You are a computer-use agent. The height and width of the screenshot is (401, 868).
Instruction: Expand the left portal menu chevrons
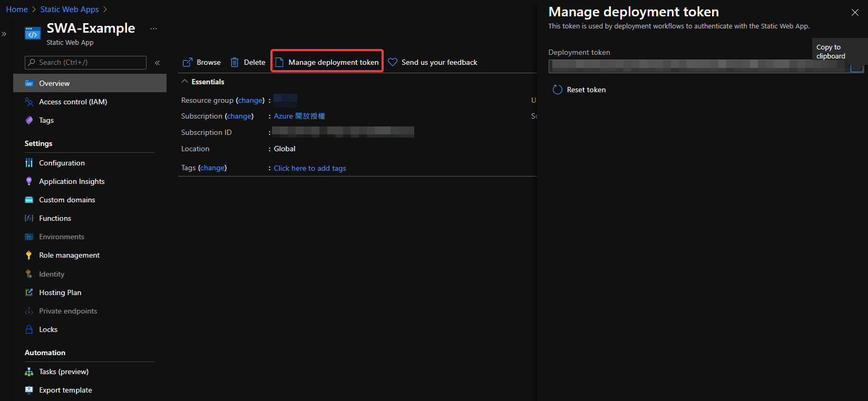[x=4, y=34]
